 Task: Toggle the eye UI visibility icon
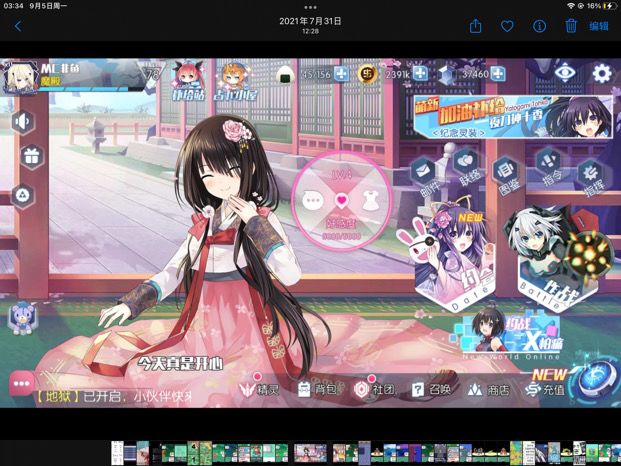coord(565,73)
